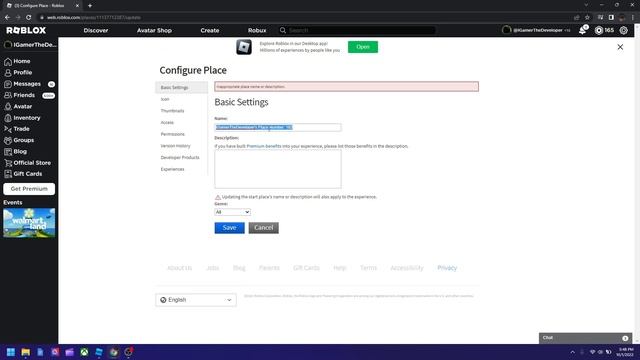The width and height of the screenshot is (640, 360).
Task: Click the browser back arrow
Action: [x=7, y=18]
